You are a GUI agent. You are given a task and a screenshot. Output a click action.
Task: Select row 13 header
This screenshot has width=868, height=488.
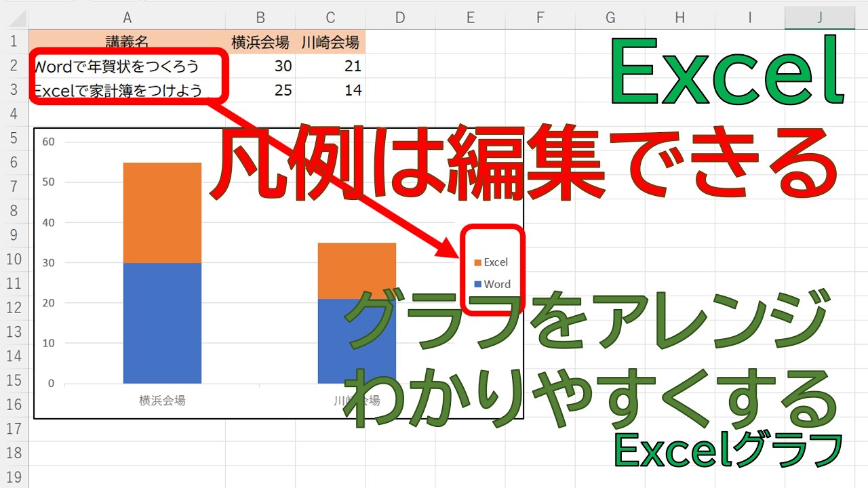point(14,331)
